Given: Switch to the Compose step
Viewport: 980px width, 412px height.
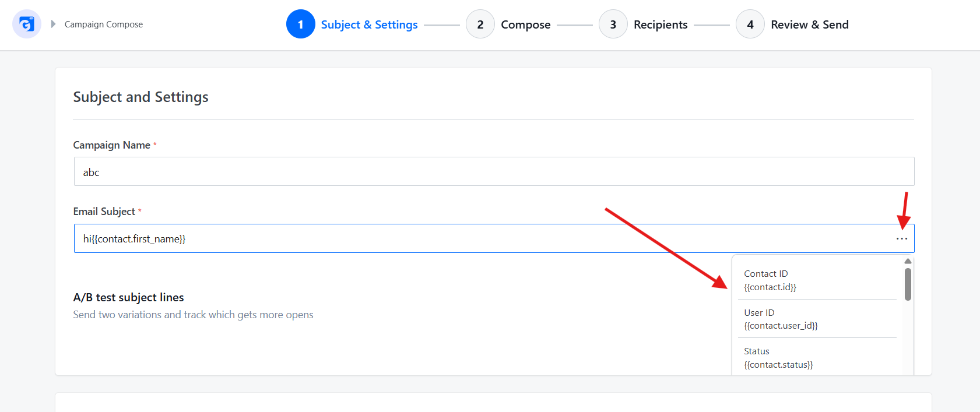Looking at the screenshot, I should [x=508, y=24].
